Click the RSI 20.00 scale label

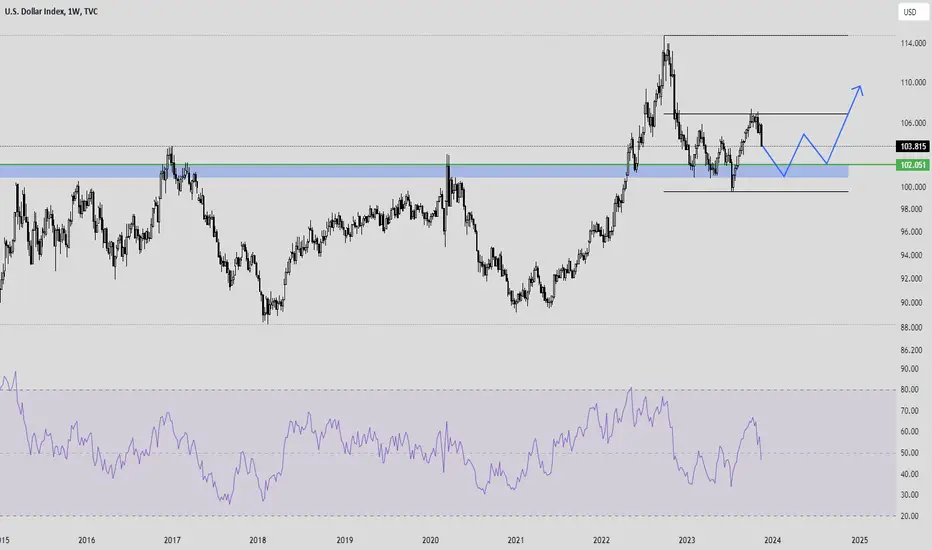(x=909, y=516)
